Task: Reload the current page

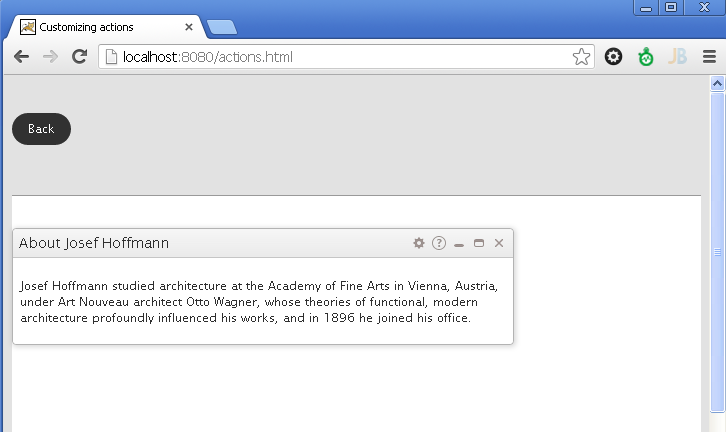Action: click(79, 57)
